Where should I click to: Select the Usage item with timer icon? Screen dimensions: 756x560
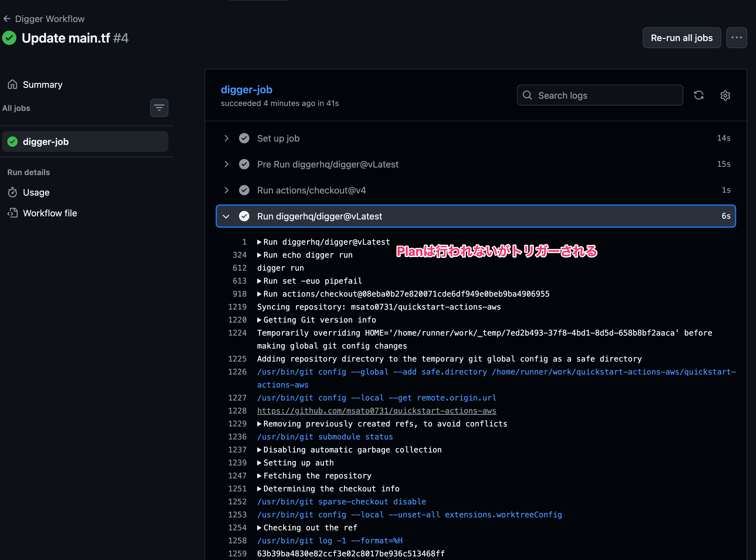tap(36, 192)
